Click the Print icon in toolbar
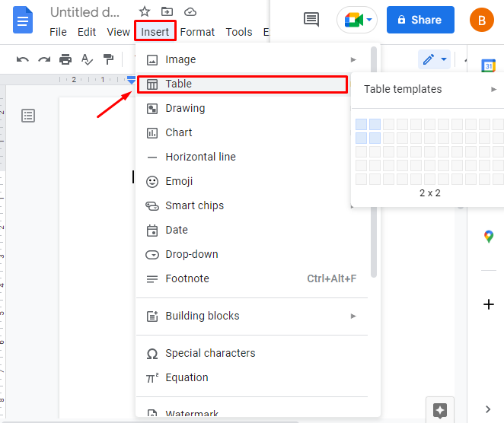Screen dimensions: 504x423 point(65,60)
